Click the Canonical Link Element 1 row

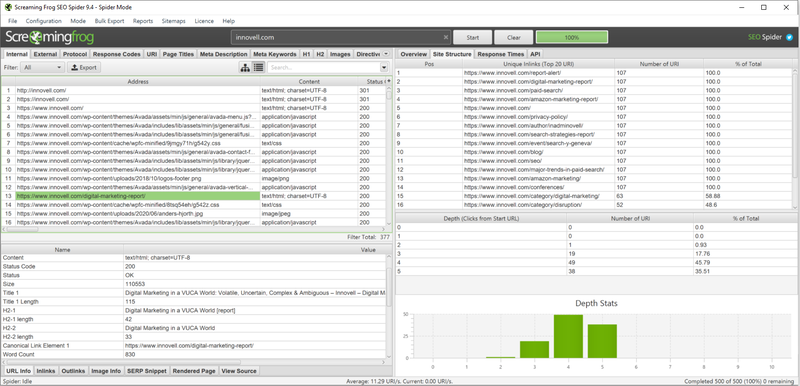193,346
